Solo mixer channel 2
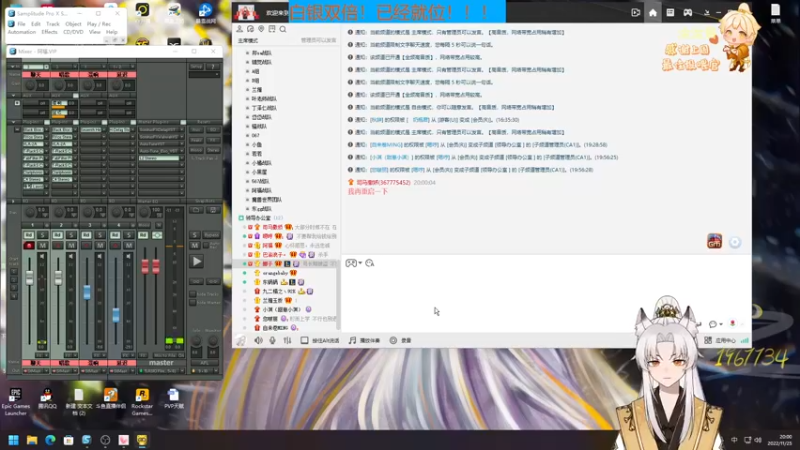 tap(71, 235)
